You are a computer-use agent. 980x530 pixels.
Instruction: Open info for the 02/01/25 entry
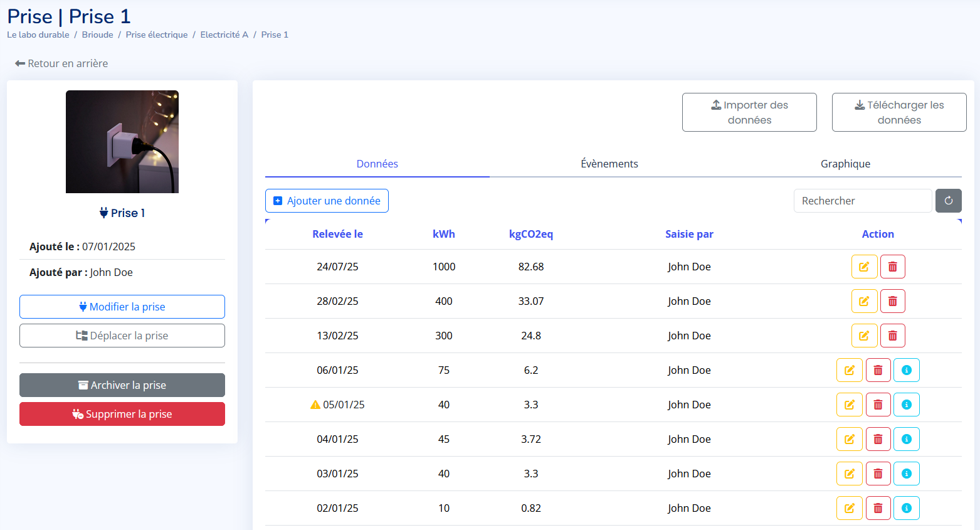(906, 508)
